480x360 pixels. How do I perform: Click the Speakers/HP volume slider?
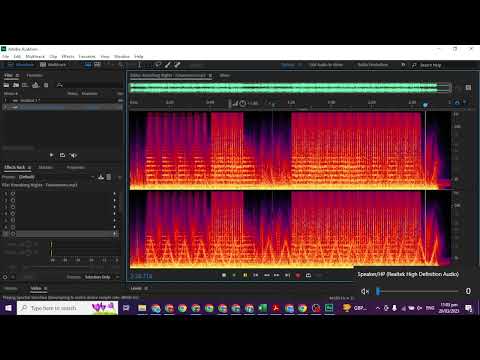point(418,291)
